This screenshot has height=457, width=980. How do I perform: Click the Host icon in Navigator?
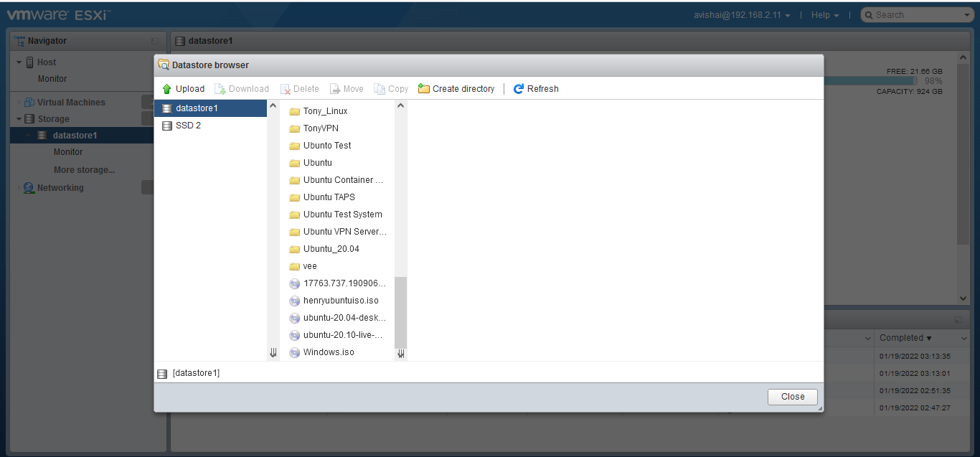[x=30, y=62]
